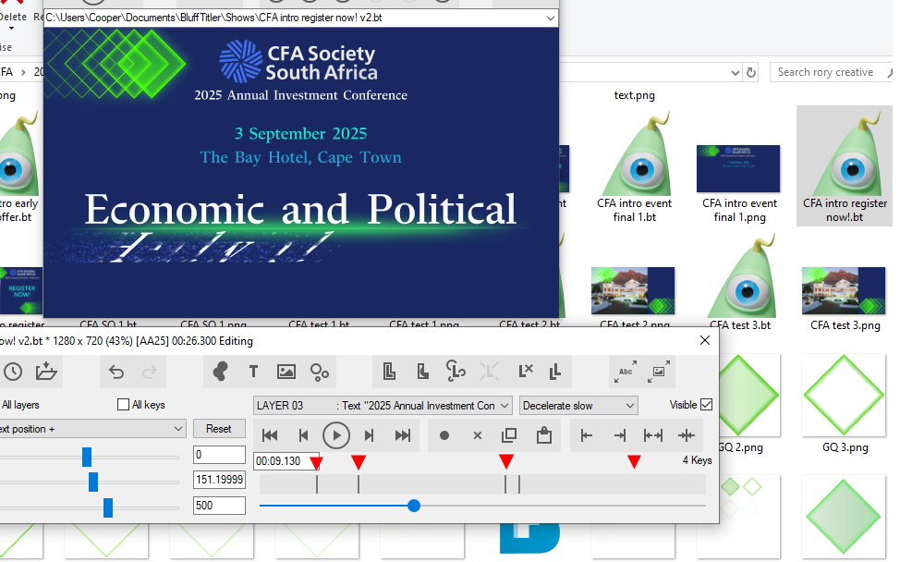Open the LAYER 03 layer dropdown
Viewport: 924px width, 562px height.
pyautogui.click(x=383, y=406)
